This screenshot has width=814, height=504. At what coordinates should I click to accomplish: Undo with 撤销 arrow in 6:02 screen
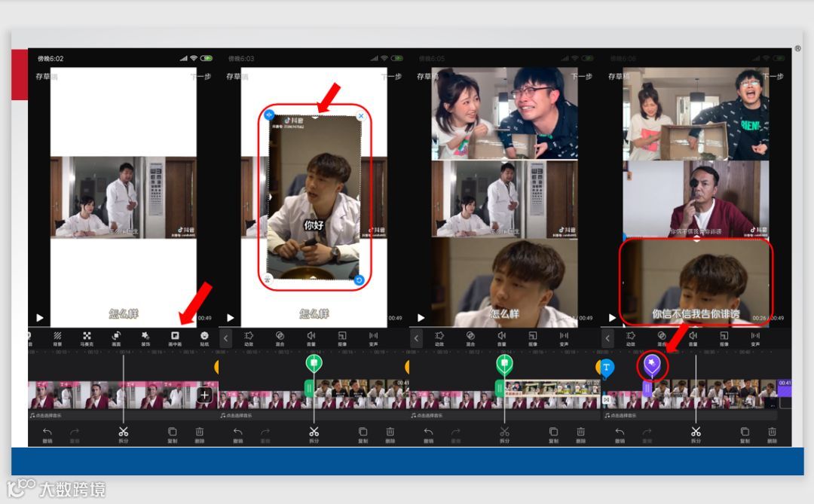pos(47,435)
